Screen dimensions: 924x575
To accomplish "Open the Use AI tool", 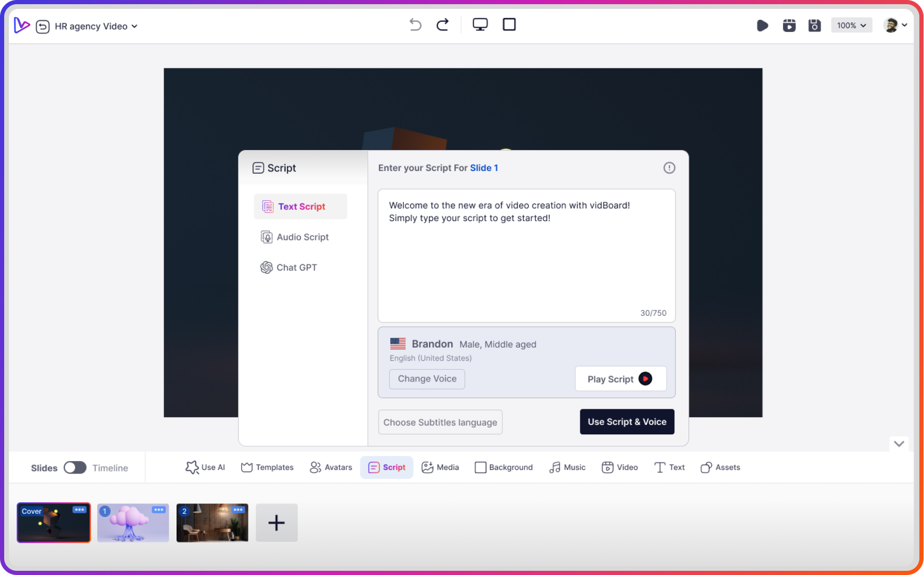I will (205, 467).
